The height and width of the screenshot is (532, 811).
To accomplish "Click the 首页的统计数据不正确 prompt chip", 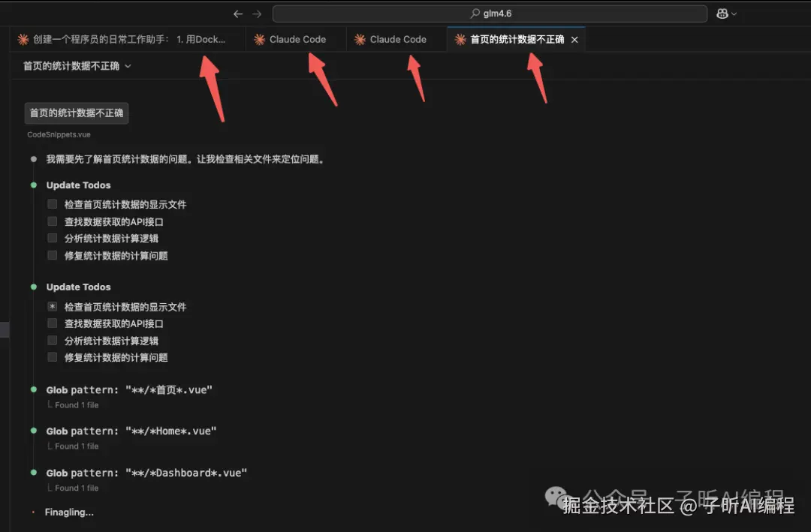I will tap(76, 113).
